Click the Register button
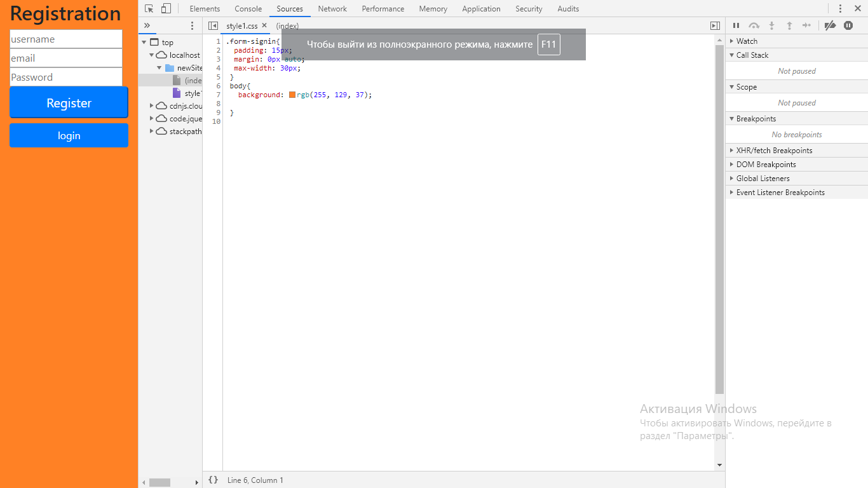868x488 pixels. pos(69,103)
